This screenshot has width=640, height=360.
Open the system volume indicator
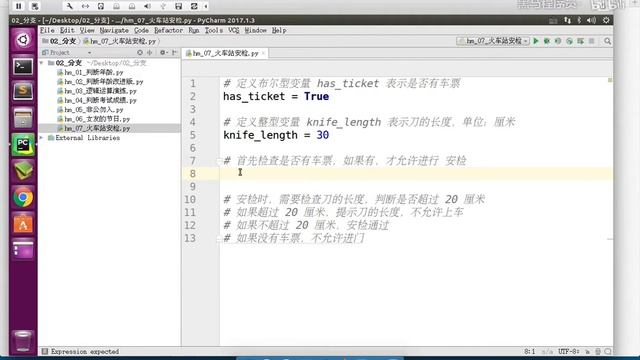591,20
